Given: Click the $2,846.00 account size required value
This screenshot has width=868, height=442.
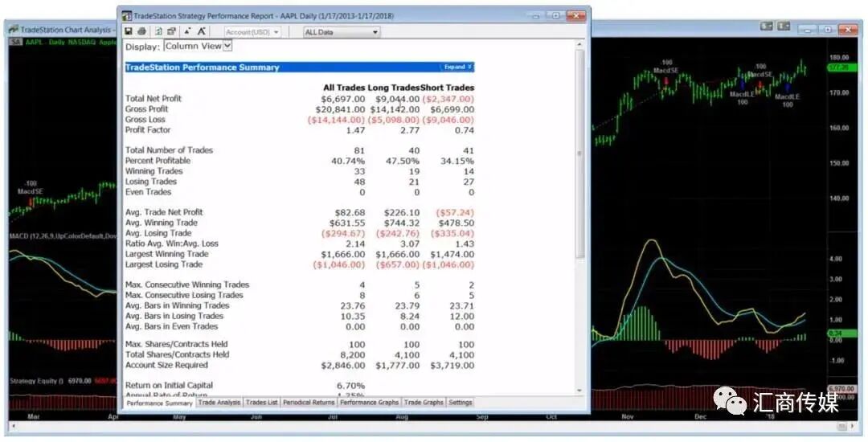Looking at the screenshot, I should pyautogui.click(x=342, y=365).
